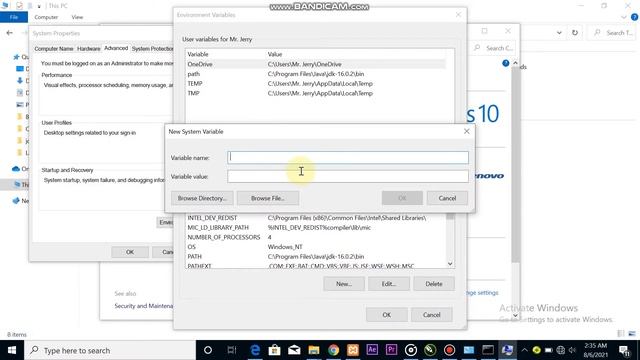640x360 pixels.
Task: Close the New System Variable dialog with X
Action: point(467,131)
